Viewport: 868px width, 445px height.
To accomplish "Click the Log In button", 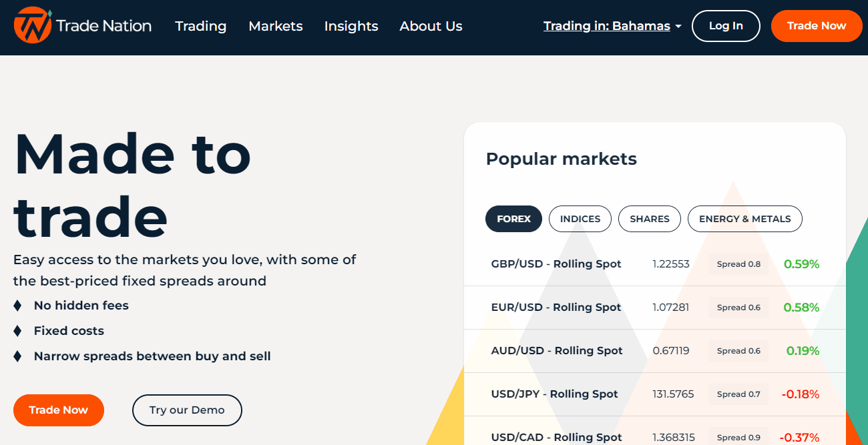I will (x=726, y=26).
